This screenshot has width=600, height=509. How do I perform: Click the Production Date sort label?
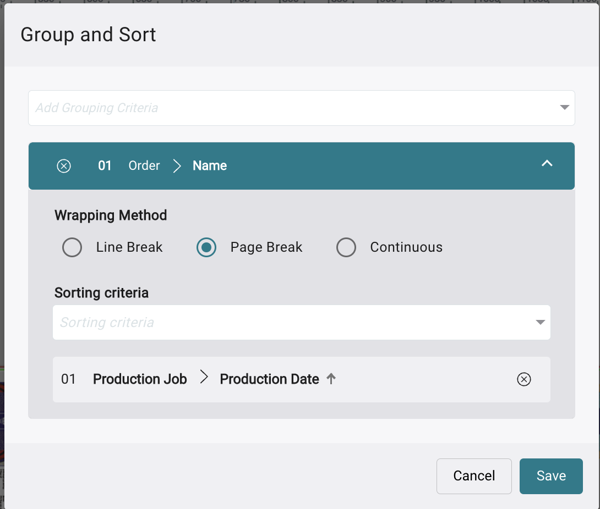[x=269, y=379]
